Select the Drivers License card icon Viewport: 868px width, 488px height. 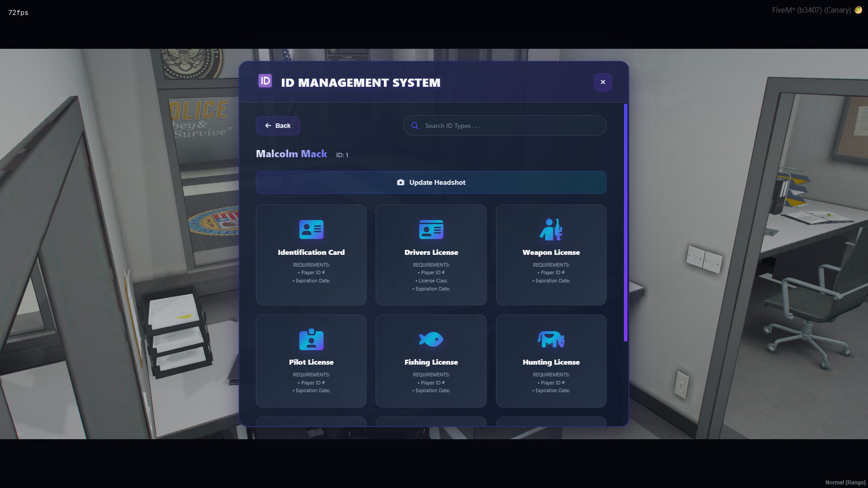[x=431, y=230]
